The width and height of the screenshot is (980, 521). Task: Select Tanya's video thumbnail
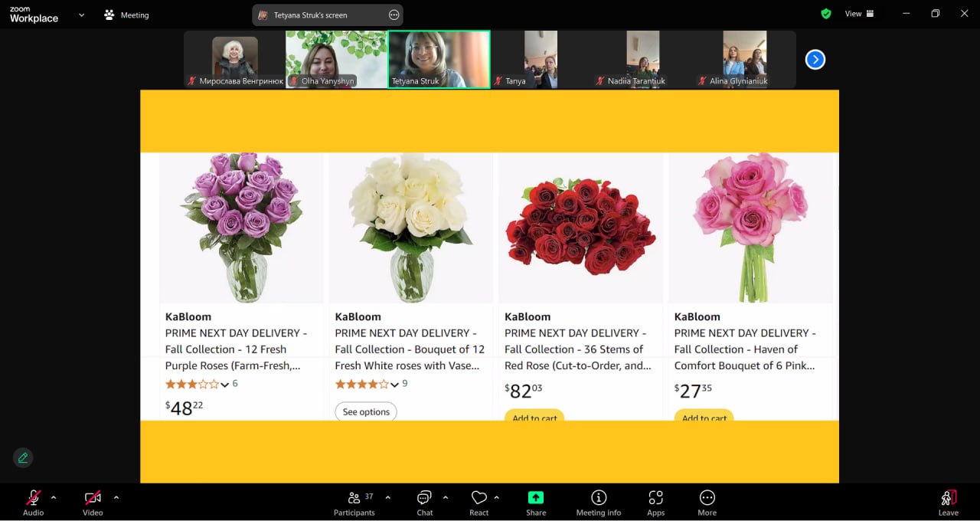(x=541, y=59)
